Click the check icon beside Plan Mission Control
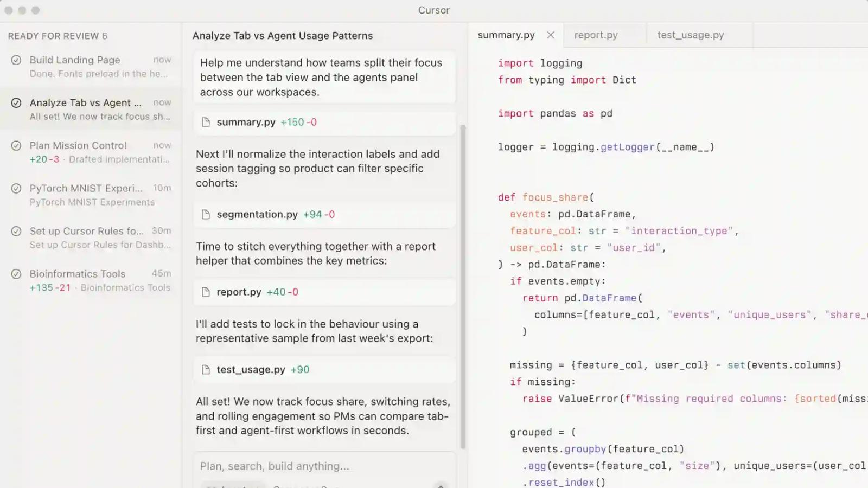 (16, 146)
